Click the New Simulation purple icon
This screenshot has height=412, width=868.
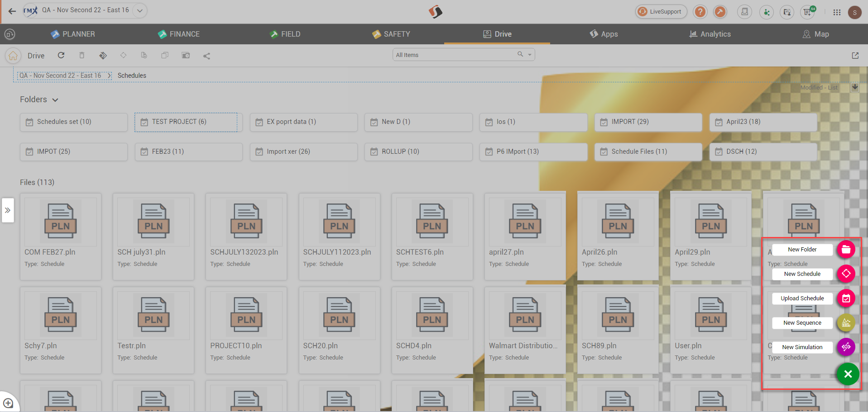click(846, 347)
